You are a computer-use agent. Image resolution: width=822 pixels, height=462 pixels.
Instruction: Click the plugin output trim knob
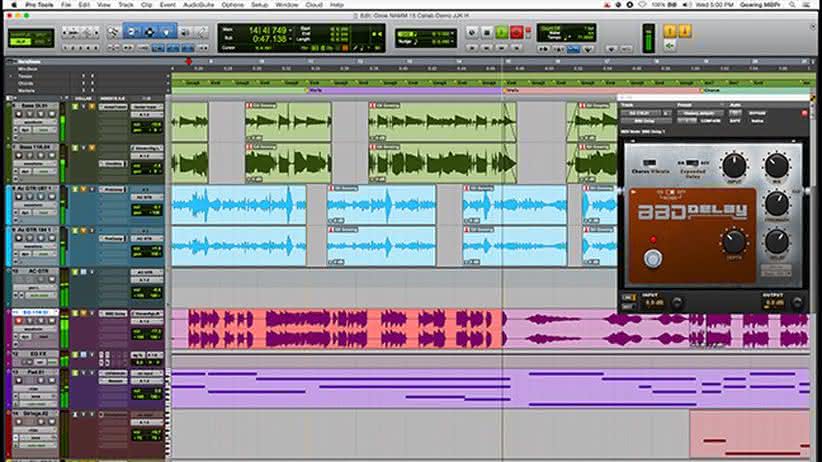pyautogui.click(x=797, y=303)
